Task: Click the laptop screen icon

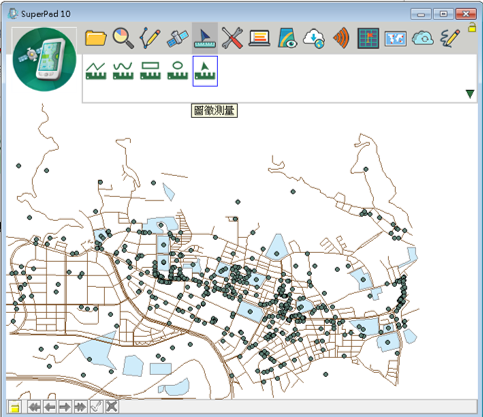Action: pos(259,38)
